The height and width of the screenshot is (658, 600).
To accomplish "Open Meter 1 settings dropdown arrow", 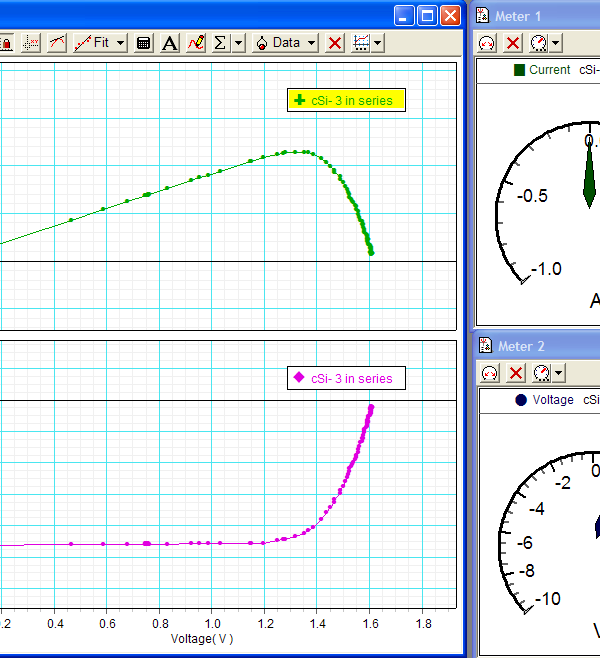I will (x=556, y=43).
